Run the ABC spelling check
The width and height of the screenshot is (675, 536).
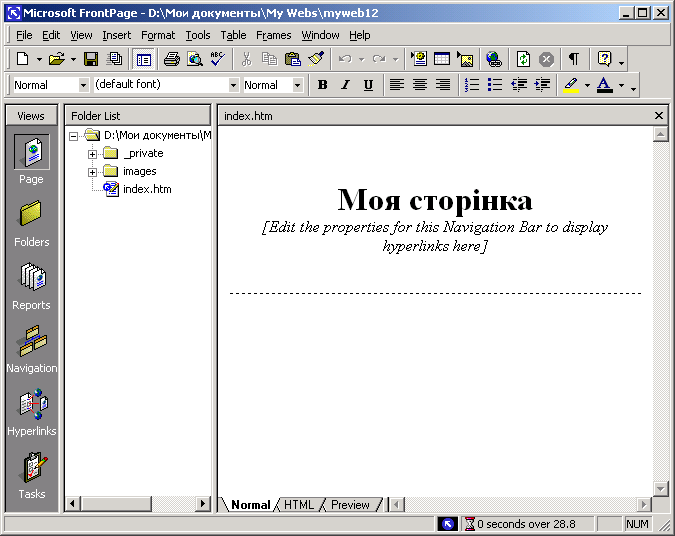(x=218, y=59)
